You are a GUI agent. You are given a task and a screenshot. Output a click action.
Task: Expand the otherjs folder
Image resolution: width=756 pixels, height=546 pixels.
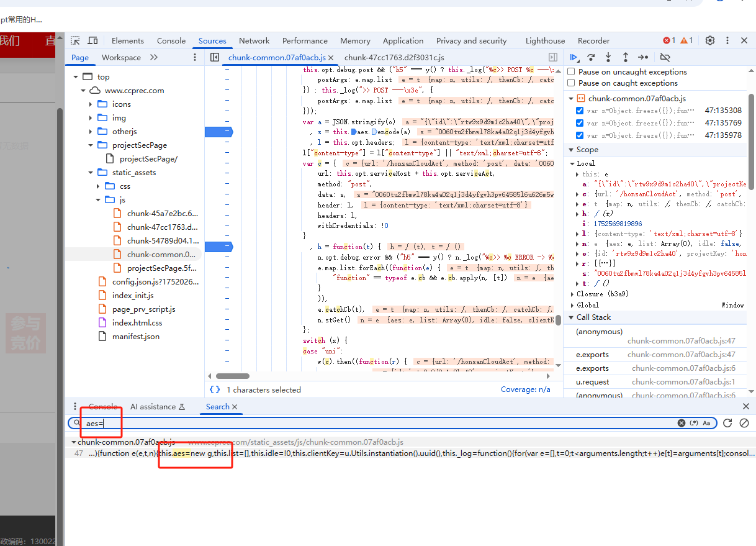click(x=91, y=132)
